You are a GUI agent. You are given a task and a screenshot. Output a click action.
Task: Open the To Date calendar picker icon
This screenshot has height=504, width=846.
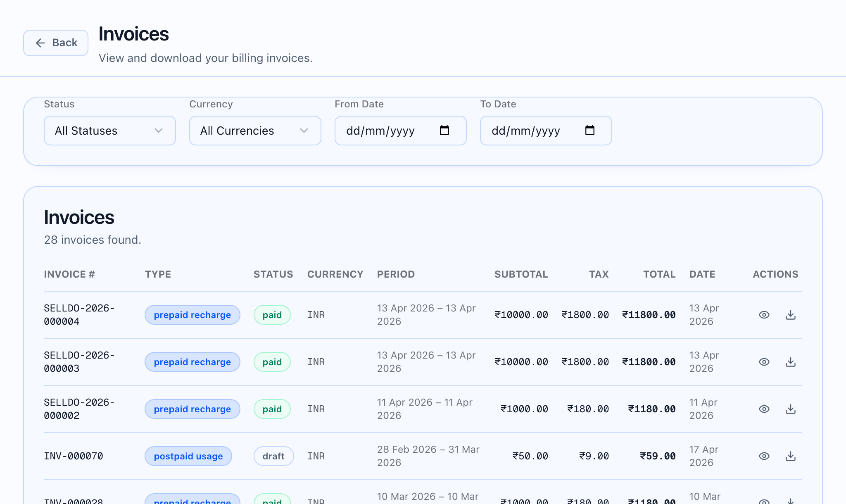[x=590, y=131]
